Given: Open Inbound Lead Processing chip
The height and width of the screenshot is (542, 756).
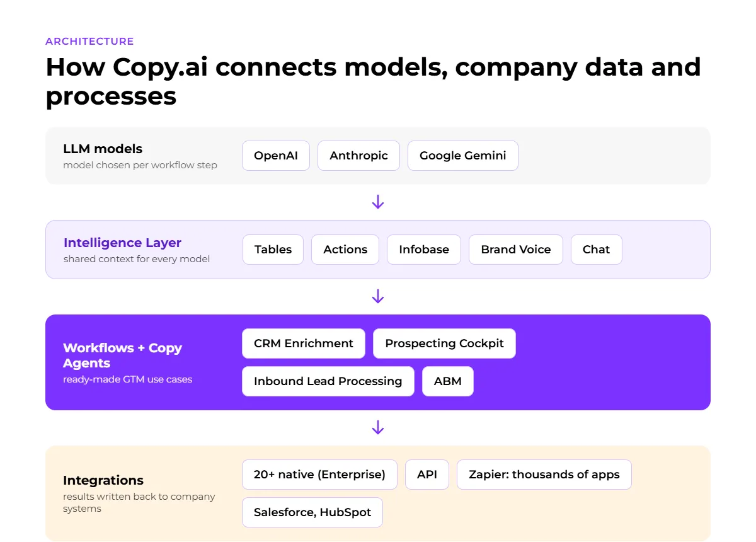Looking at the screenshot, I should (x=328, y=381).
